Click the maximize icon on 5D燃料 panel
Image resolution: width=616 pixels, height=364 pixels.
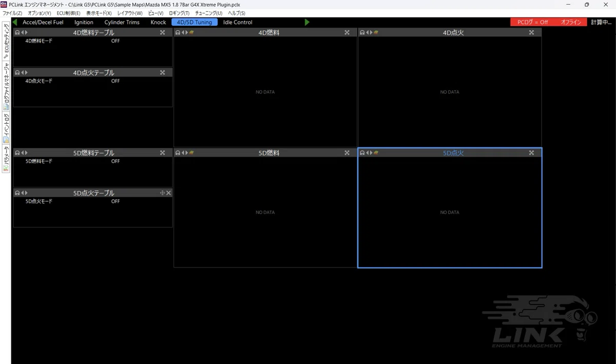click(x=347, y=152)
